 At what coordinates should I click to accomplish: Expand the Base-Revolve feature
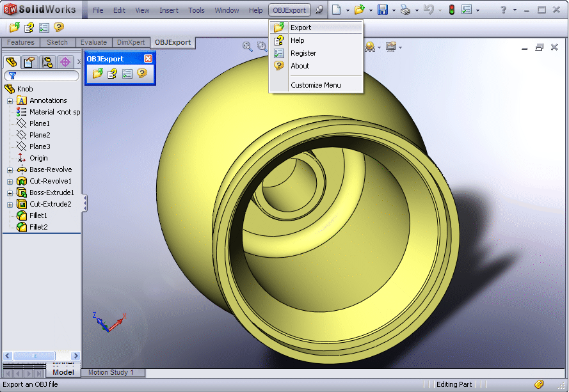click(10, 170)
